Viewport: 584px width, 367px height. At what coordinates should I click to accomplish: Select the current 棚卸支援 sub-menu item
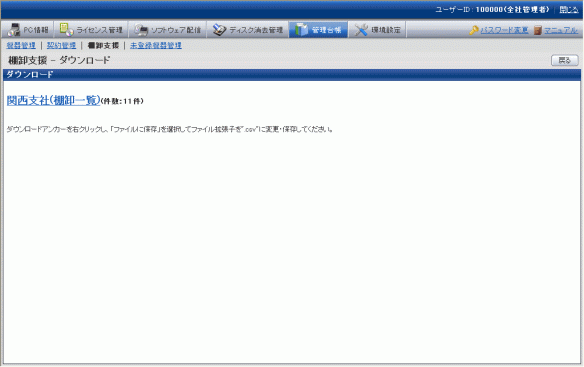pos(103,45)
